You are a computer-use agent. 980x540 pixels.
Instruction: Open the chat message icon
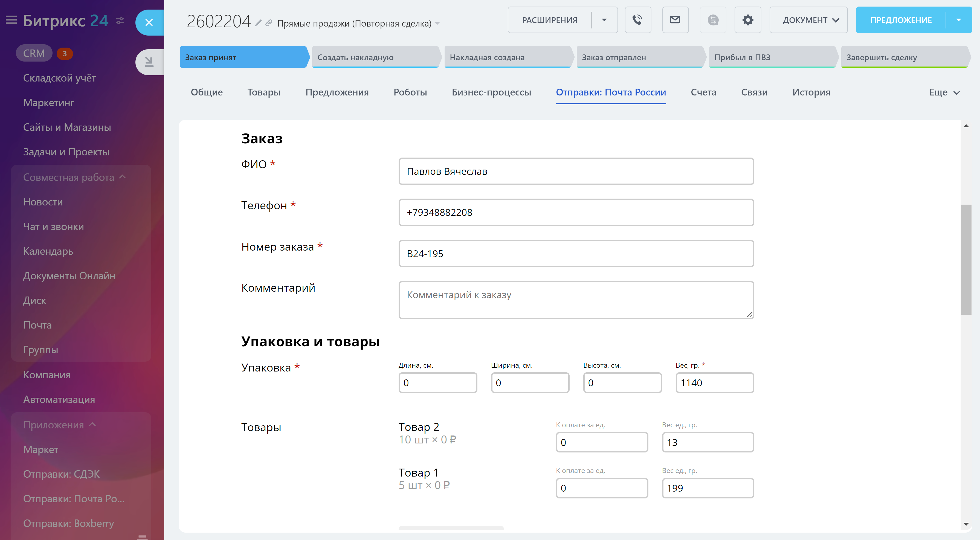[x=713, y=20]
